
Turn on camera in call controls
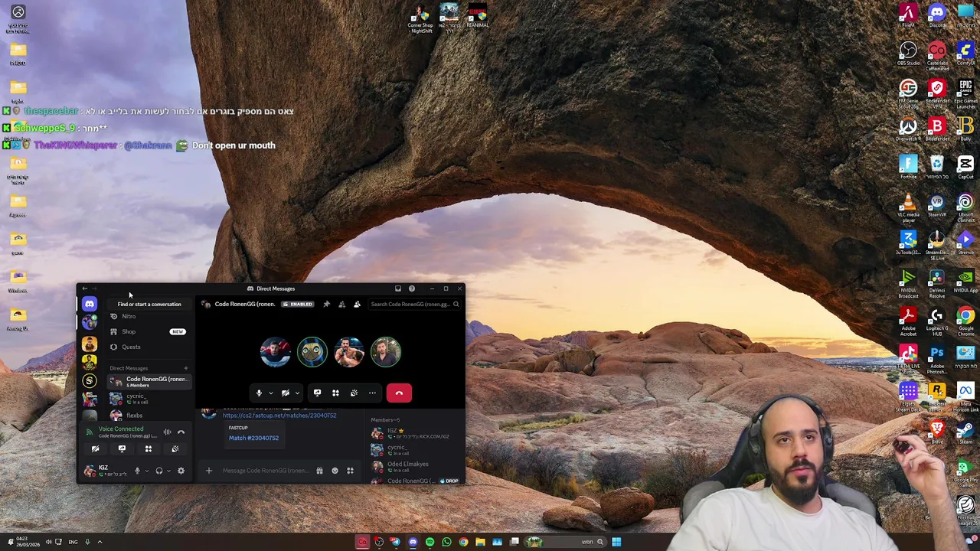pos(285,393)
